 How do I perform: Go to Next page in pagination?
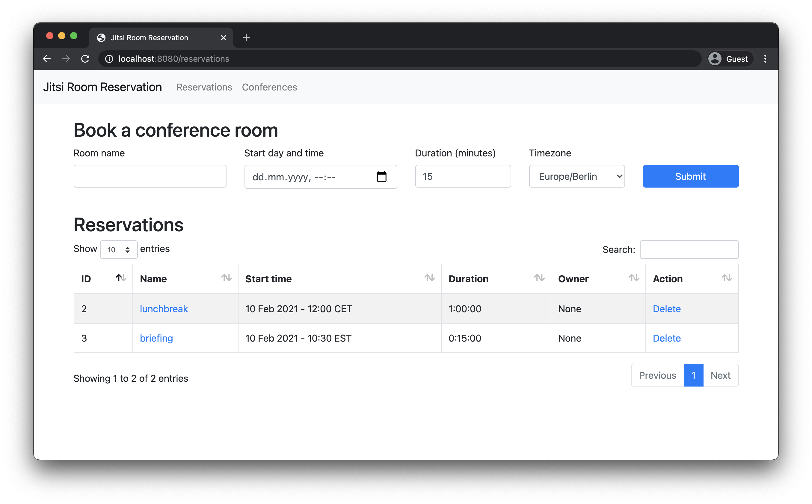(720, 375)
